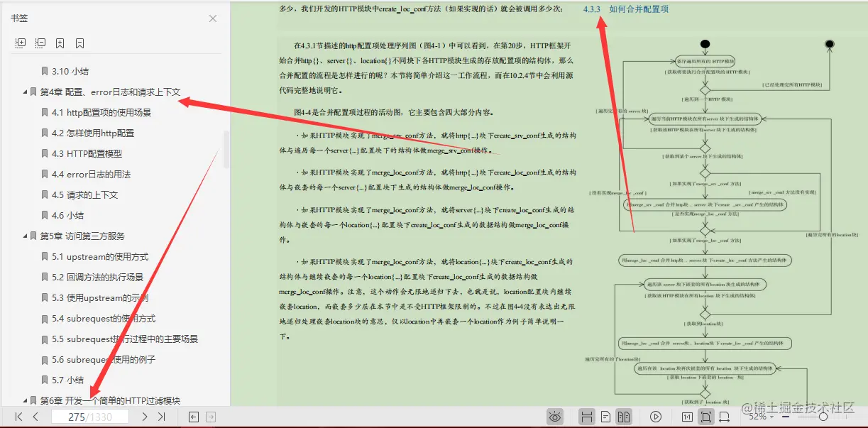
Task: Add a new bookmark
Action: pyautogui.click(x=60, y=43)
